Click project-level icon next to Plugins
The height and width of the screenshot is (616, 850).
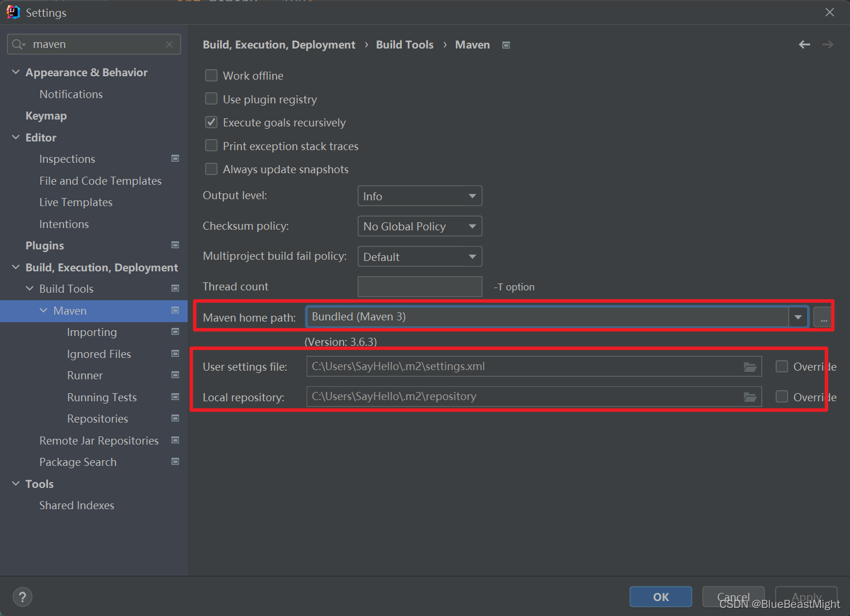tap(176, 245)
